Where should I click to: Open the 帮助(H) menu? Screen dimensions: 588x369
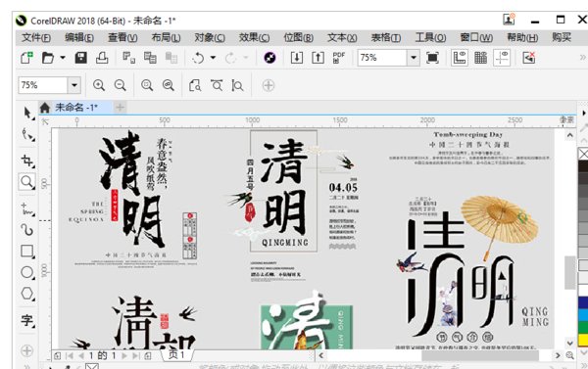click(522, 37)
